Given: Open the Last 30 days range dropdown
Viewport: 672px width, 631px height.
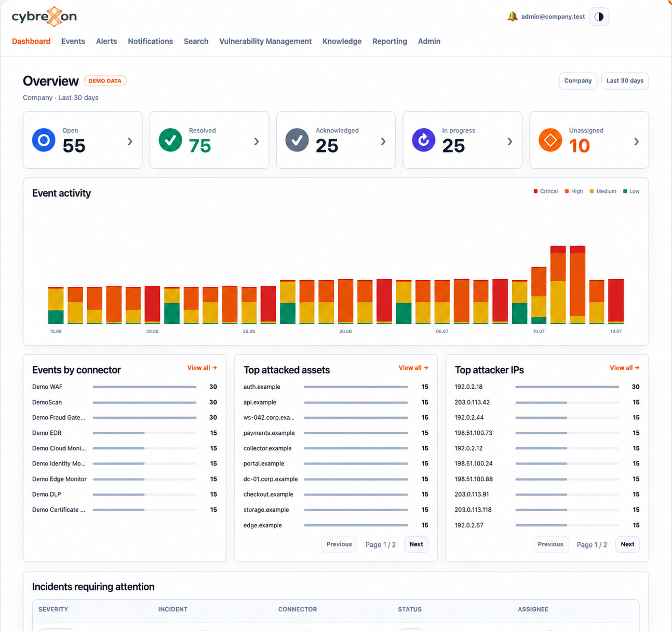Looking at the screenshot, I should pyautogui.click(x=625, y=81).
